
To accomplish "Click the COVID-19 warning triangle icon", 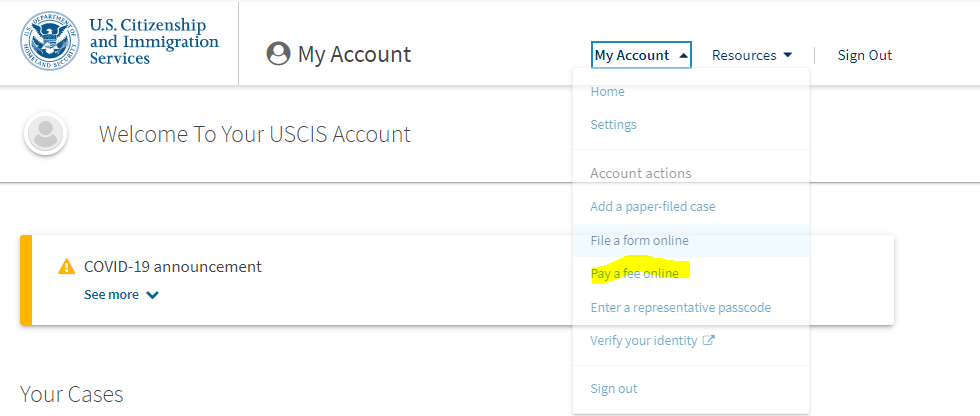I will (x=66, y=267).
